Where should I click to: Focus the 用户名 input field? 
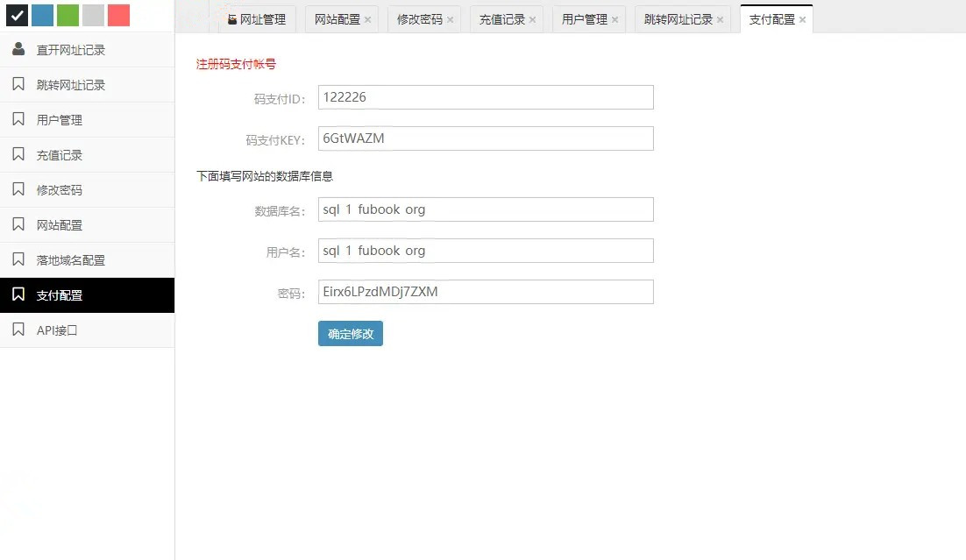coord(486,251)
